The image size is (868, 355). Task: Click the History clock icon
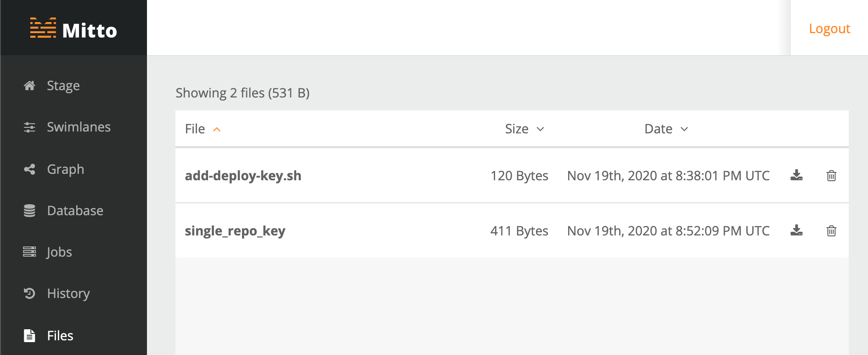(29, 293)
